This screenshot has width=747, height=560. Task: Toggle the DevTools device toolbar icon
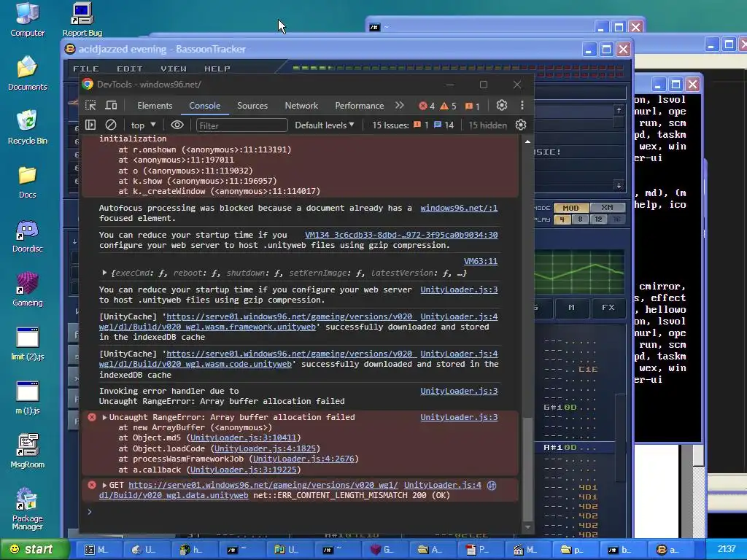coord(111,105)
